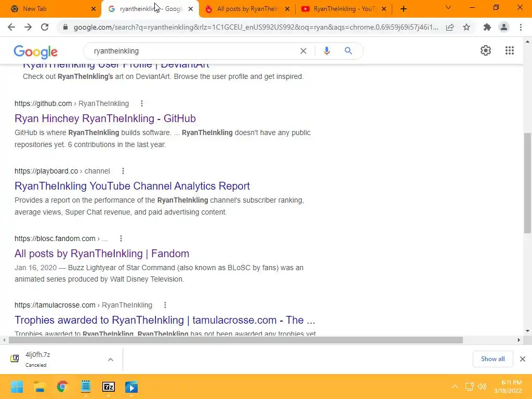Open Trophies awarded to RyanTheInkling result
This screenshot has height=399, width=532.
pyautogui.click(x=165, y=320)
